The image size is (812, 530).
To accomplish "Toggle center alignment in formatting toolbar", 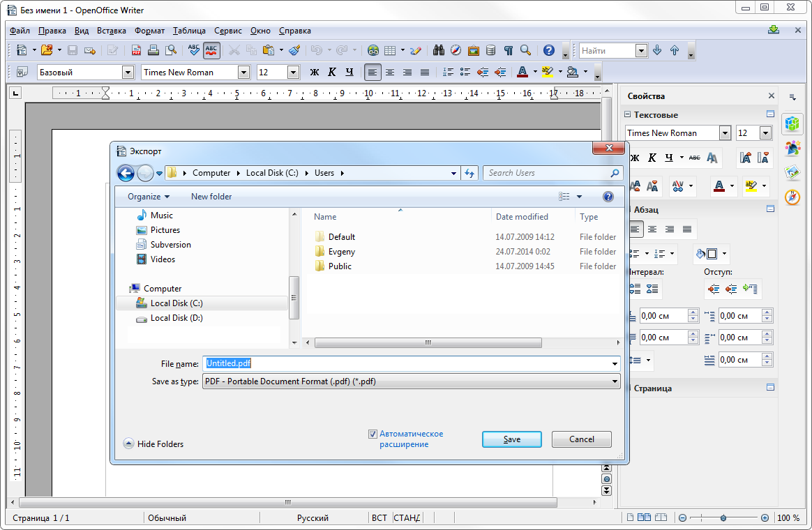I will pyautogui.click(x=390, y=72).
